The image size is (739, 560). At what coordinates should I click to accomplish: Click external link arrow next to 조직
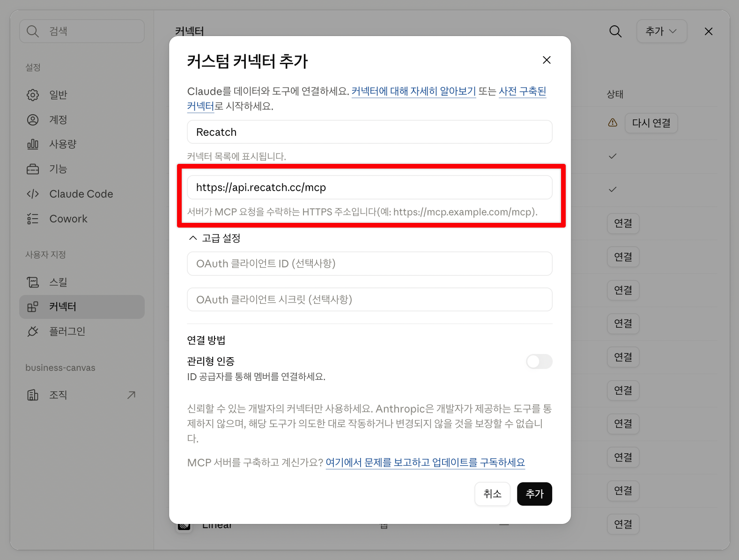click(x=132, y=395)
